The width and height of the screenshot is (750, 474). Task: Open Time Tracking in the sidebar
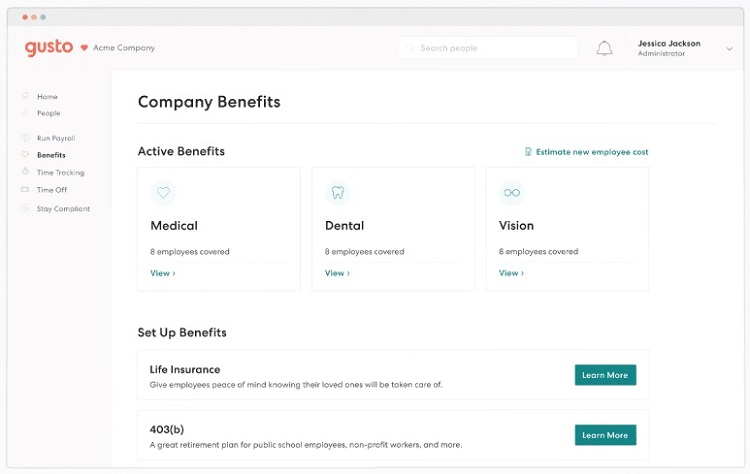[60, 172]
